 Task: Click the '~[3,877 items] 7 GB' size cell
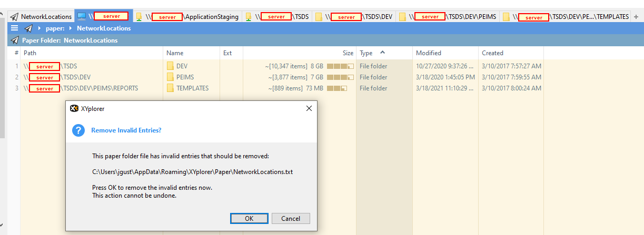296,77
